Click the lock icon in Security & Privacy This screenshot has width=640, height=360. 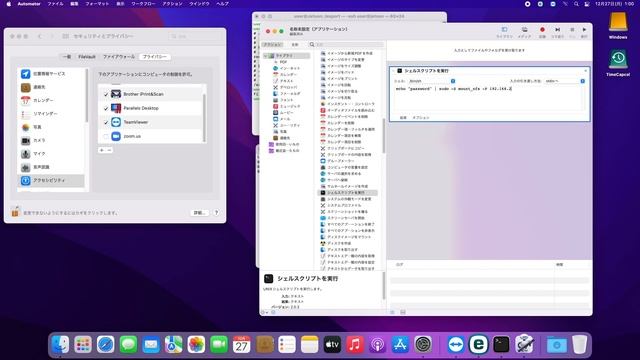tap(15, 212)
